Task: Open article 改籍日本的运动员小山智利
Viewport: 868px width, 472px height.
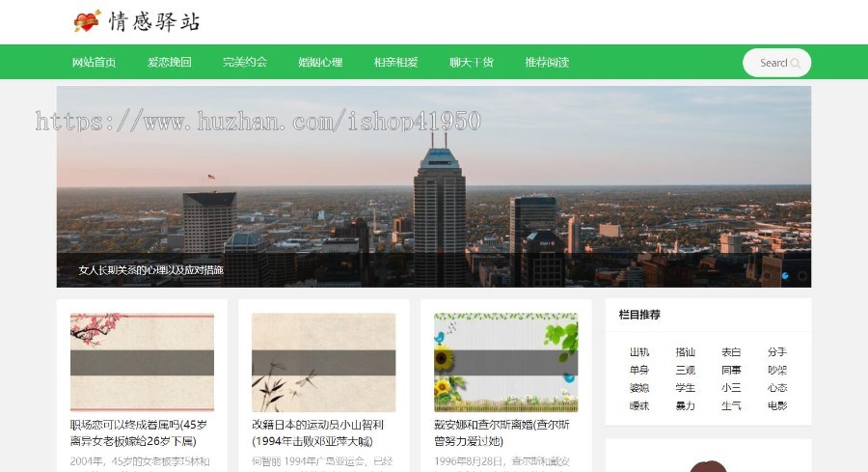Action: coord(317,432)
